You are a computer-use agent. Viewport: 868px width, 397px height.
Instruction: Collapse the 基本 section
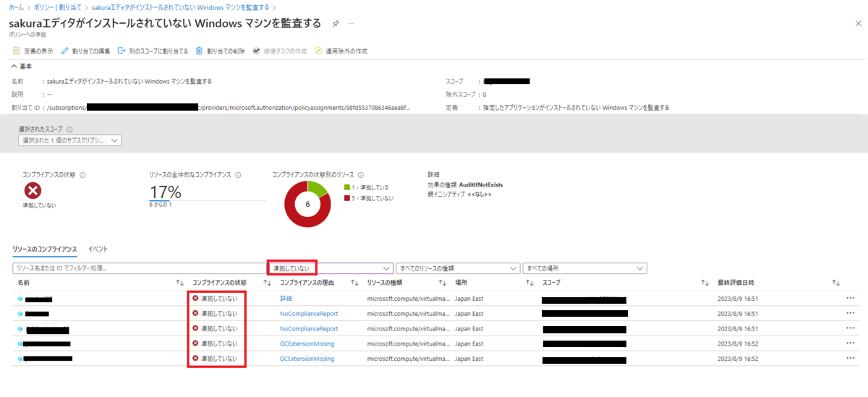click(x=22, y=66)
